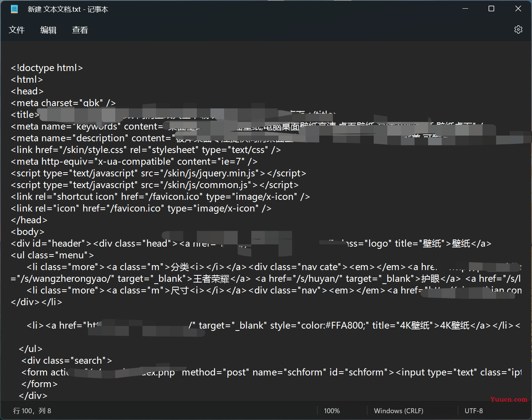Click the form method="post" schform line

(x=271, y=372)
